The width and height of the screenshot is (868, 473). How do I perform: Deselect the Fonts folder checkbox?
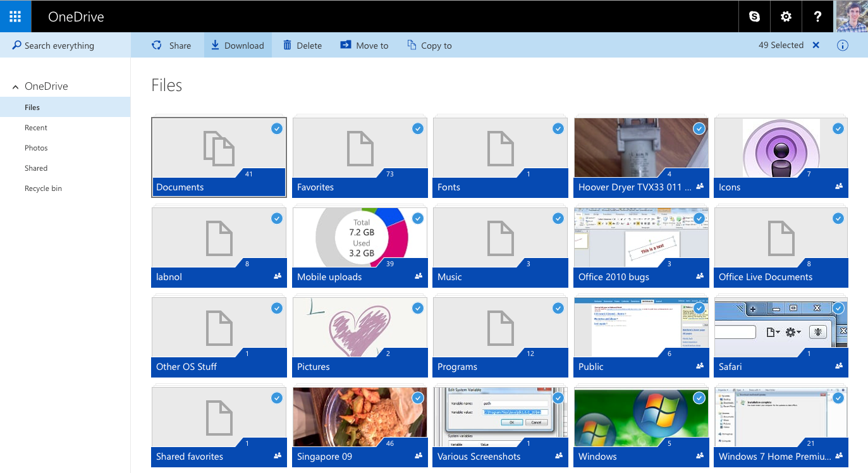(x=558, y=128)
